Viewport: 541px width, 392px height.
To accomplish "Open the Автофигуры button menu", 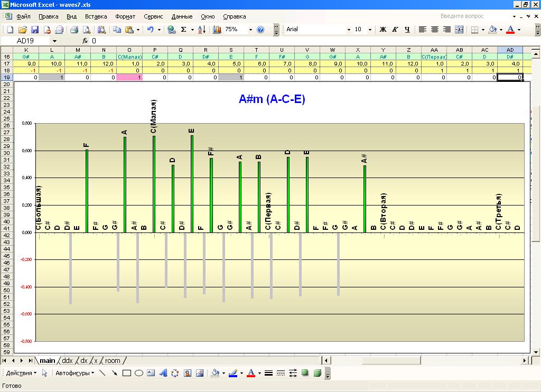I will click(74, 373).
